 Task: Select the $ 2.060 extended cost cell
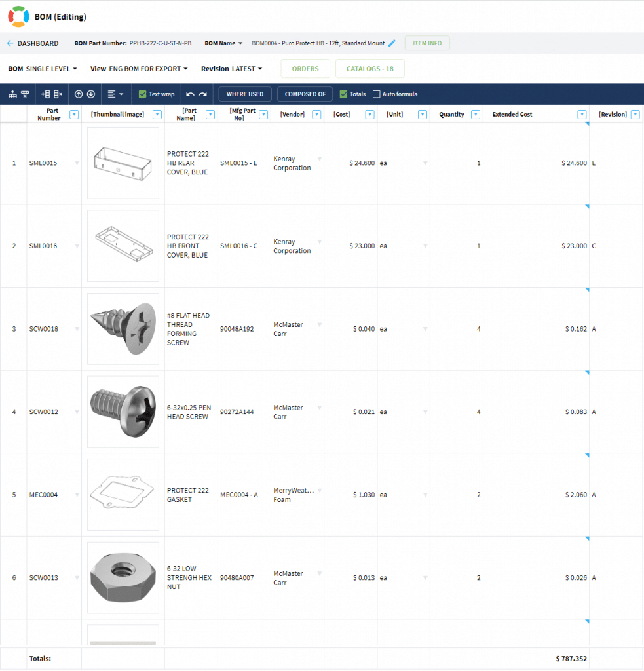536,495
